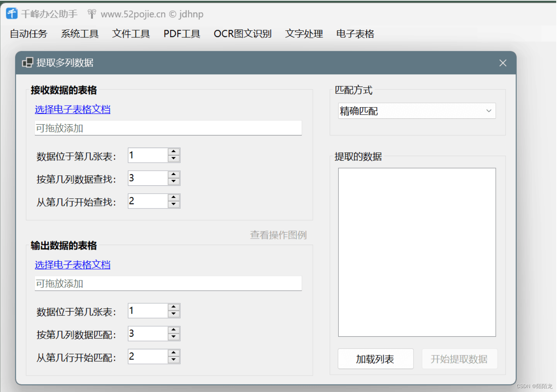Increment 数据位于第几张表 in 接收数据的表格
The height and width of the screenshot is (392, 558).
coord(174,152)
